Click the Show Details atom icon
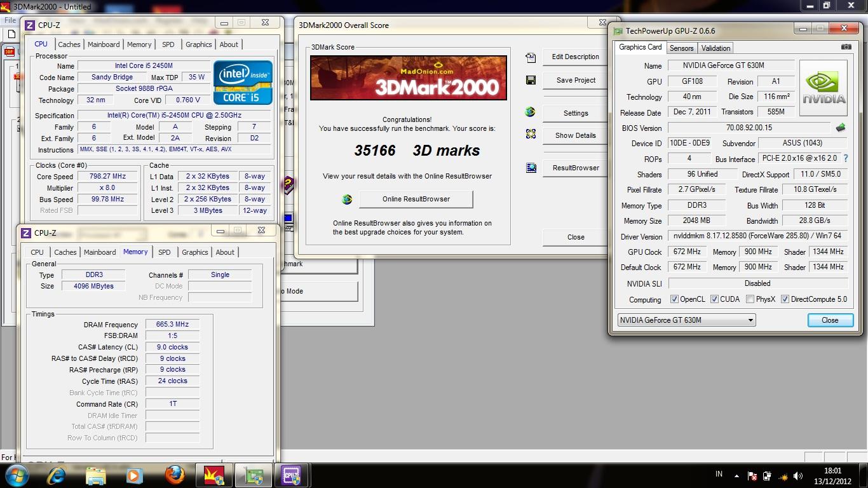Image resolution: width=868 pixels, height=488 pixels. click(531, 135)
